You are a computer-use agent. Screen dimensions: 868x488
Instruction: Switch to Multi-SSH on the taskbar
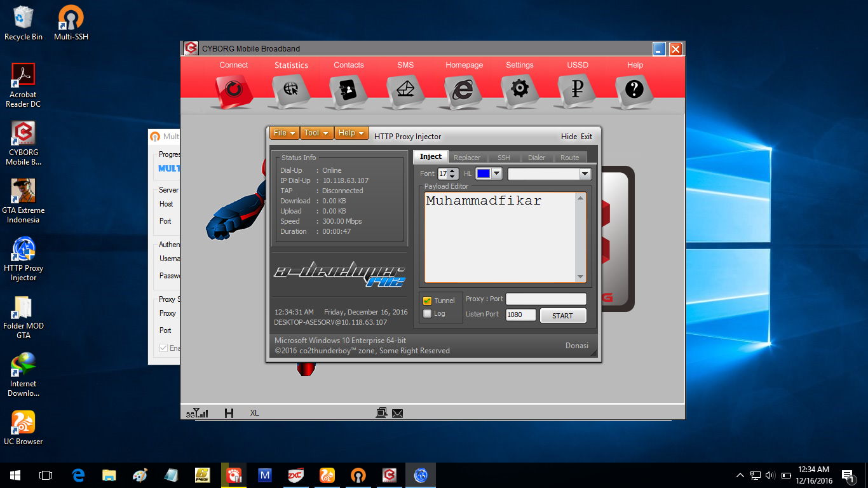(x=358, y=475)
